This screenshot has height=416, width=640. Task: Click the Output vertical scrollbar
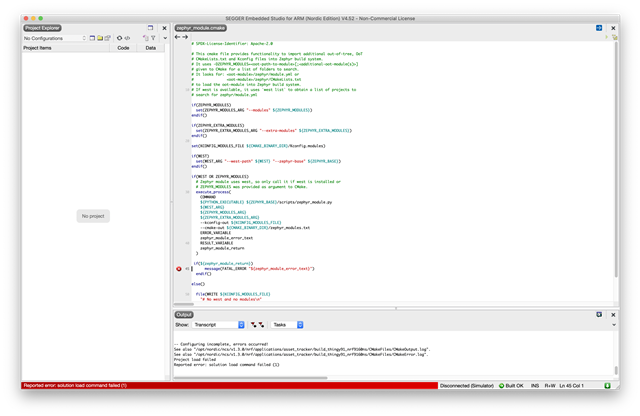tap(616, 370)
